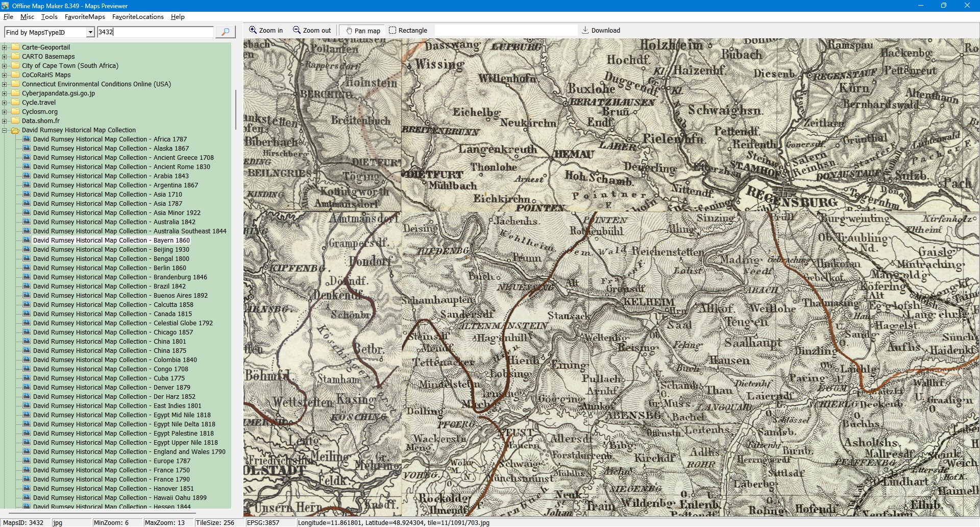
Task: Open the FavoriteMaps menu
Action: point(85,17)
